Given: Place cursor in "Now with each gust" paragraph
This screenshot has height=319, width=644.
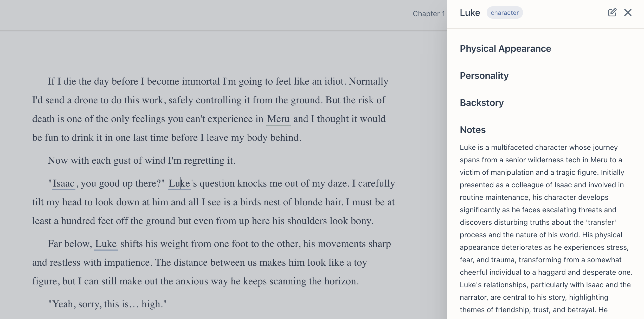Looking at the screenshot, I should (141, 161).
